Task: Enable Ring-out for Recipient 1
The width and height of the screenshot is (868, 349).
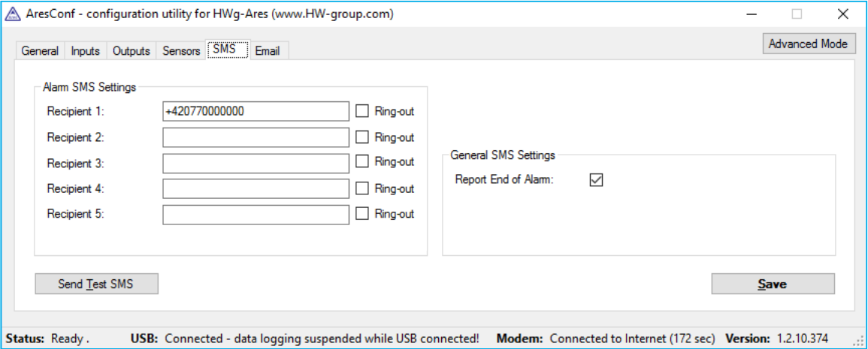Action: click(x=362, y=111)
